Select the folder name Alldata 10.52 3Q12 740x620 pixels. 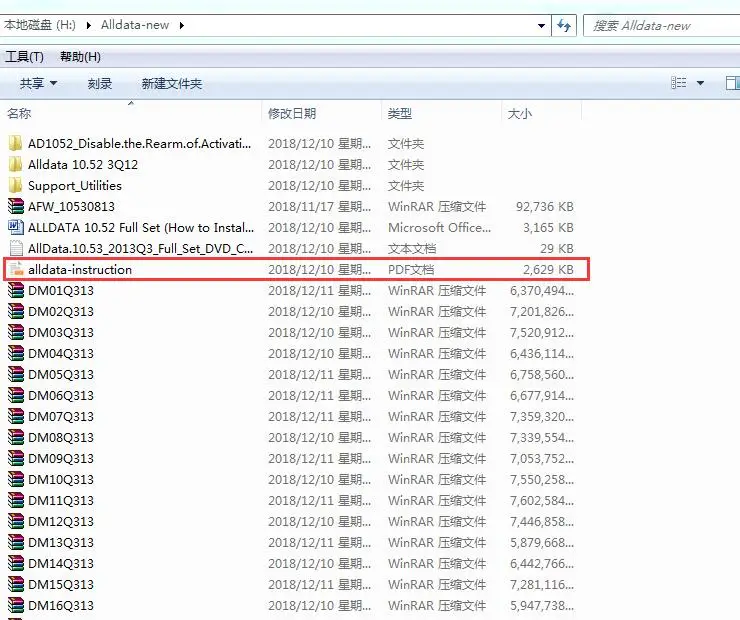click(x=83, y=164)
